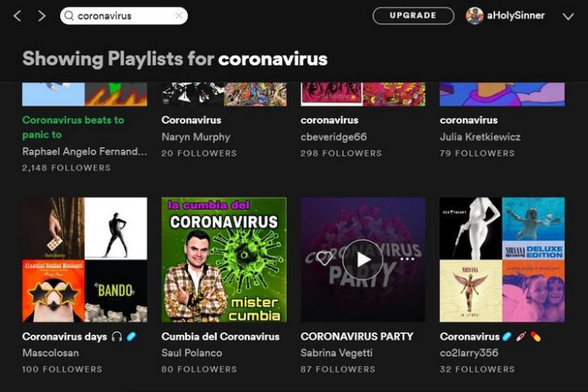Like CORONAVIRUS PARTY with heart icon

pyautogui.click(x=324, y=258)
